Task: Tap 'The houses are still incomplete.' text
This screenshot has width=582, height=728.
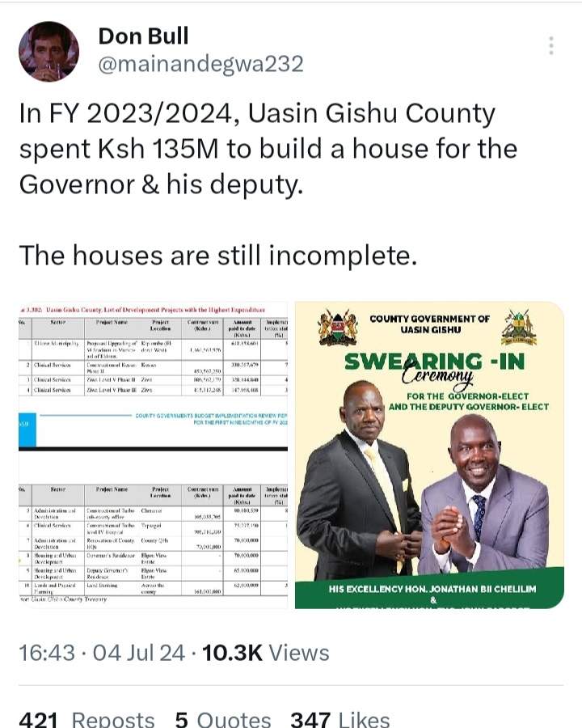Action: [218, 256]
